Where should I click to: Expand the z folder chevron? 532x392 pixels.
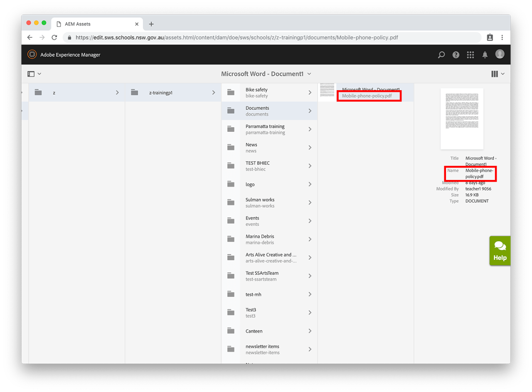[117, 93]
